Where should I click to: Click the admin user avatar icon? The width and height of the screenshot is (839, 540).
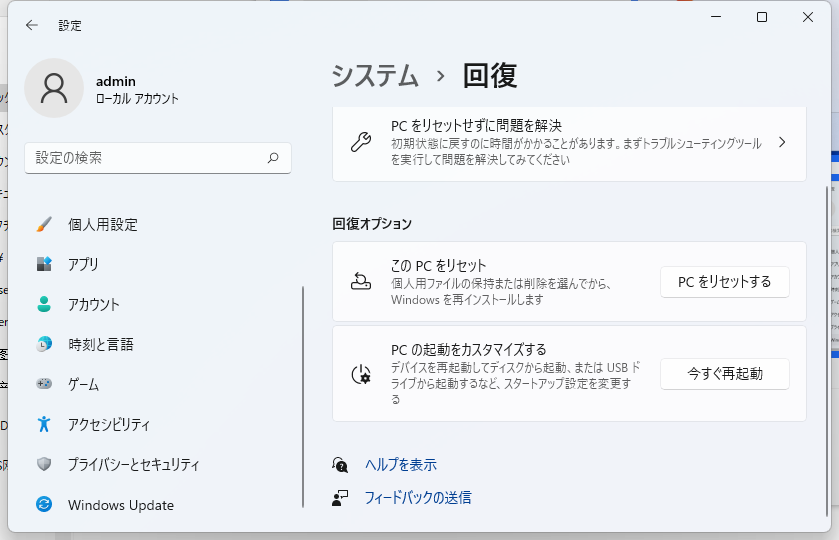54,88
